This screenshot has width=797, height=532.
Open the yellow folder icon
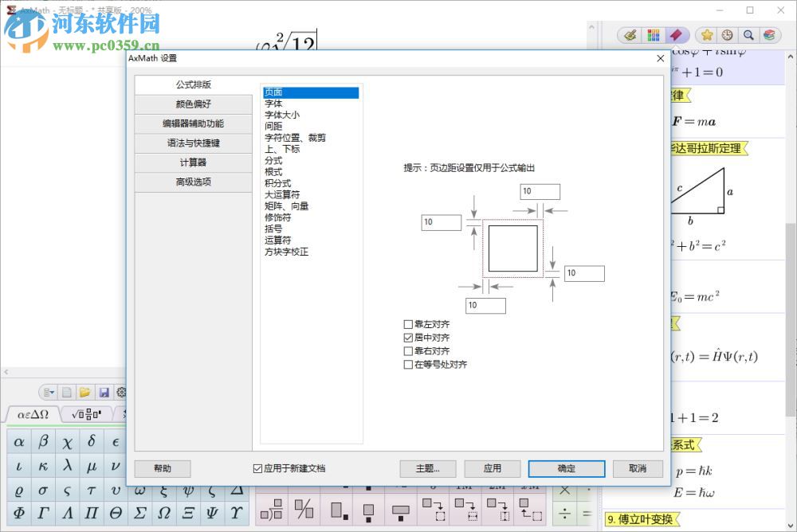click(x=85, y=392)
